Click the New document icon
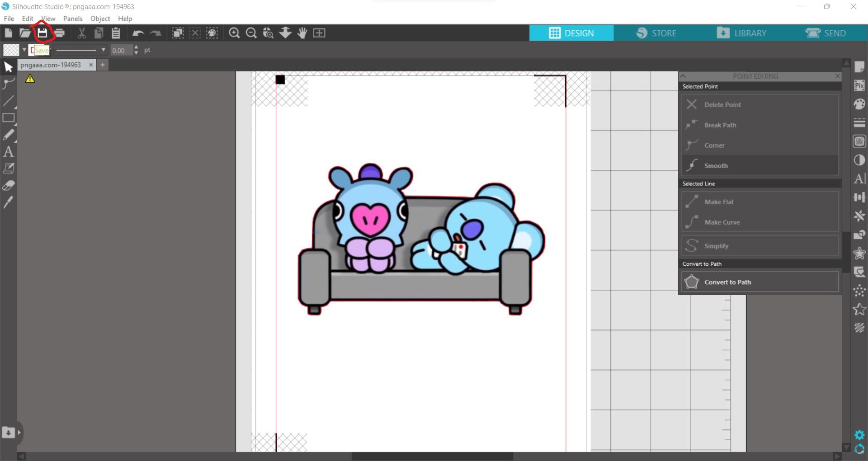Viewport: 868px width, 461px height. (8, 33)
